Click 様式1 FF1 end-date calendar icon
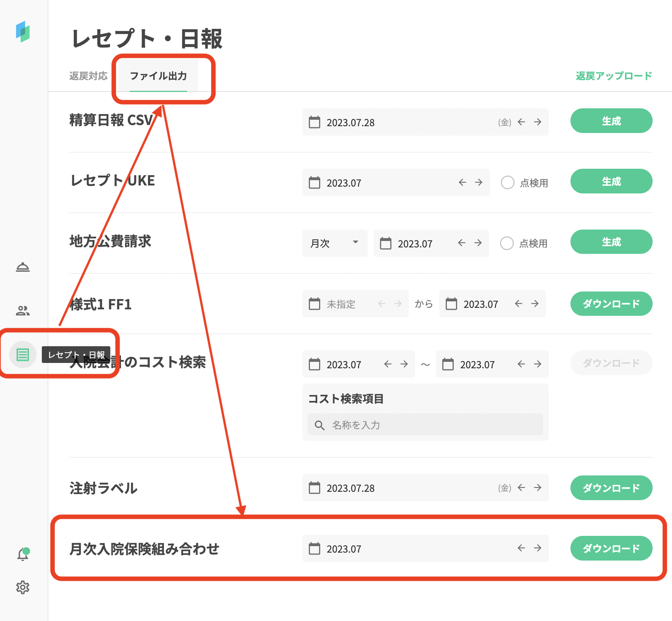This screenshot has height=621, width=672. pyautogui.click(x=451, y=304)
